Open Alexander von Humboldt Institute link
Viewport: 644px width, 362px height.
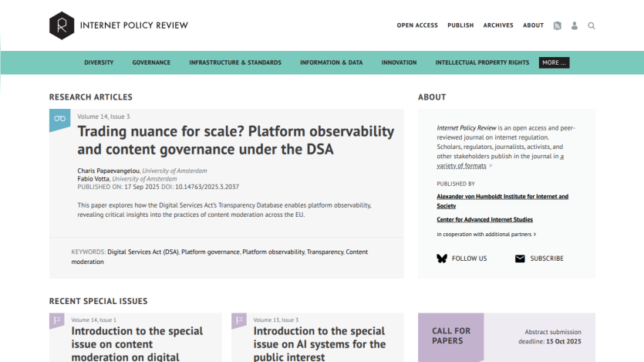coord(502,201)
